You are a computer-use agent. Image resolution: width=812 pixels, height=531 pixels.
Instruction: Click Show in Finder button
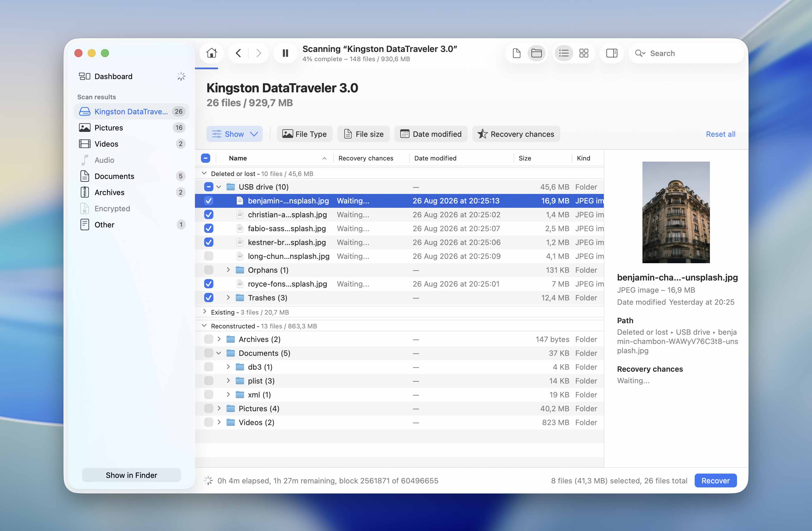131,475
